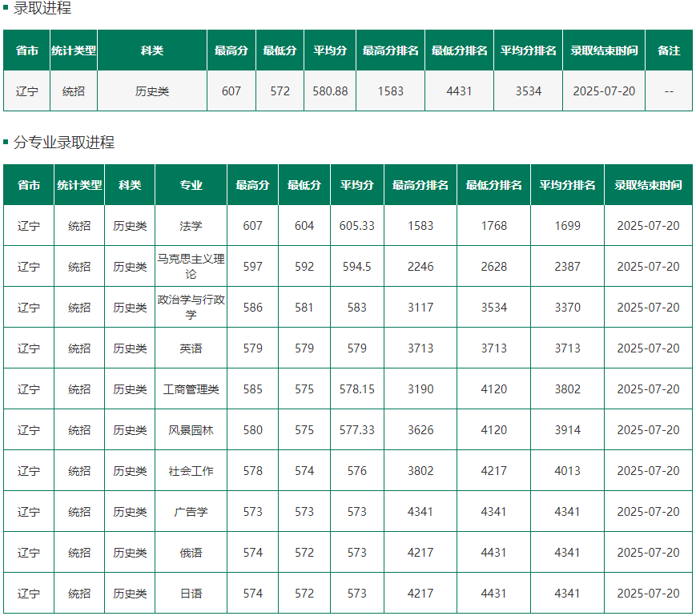696x616 pixels.
Task: Click the 581 lowest score cell
Action: pyautogui.click(x=304, y=308)
